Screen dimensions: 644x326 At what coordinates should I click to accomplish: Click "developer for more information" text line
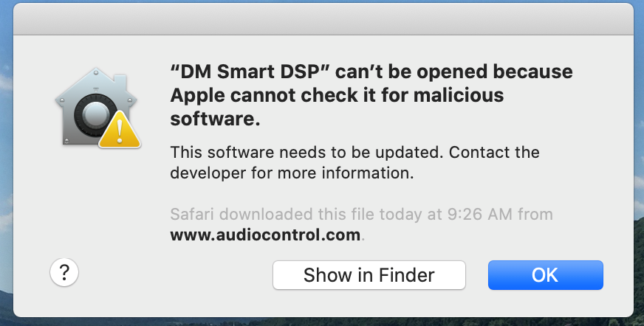[292, 173]
